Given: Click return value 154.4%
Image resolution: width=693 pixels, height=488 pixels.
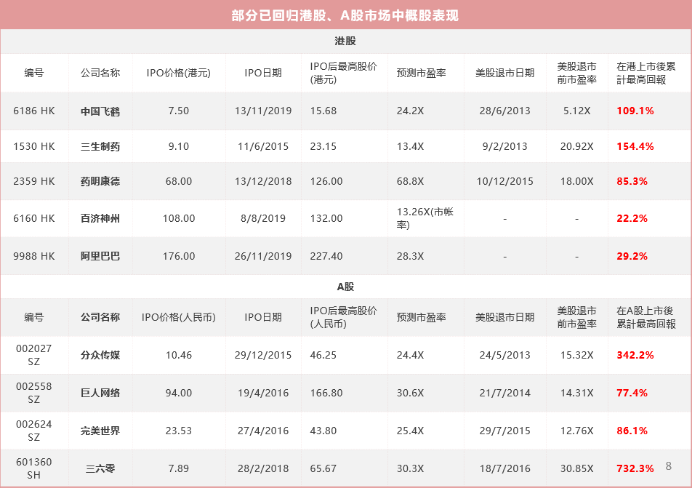Looking at the screenshot, I should click(635, 147).
